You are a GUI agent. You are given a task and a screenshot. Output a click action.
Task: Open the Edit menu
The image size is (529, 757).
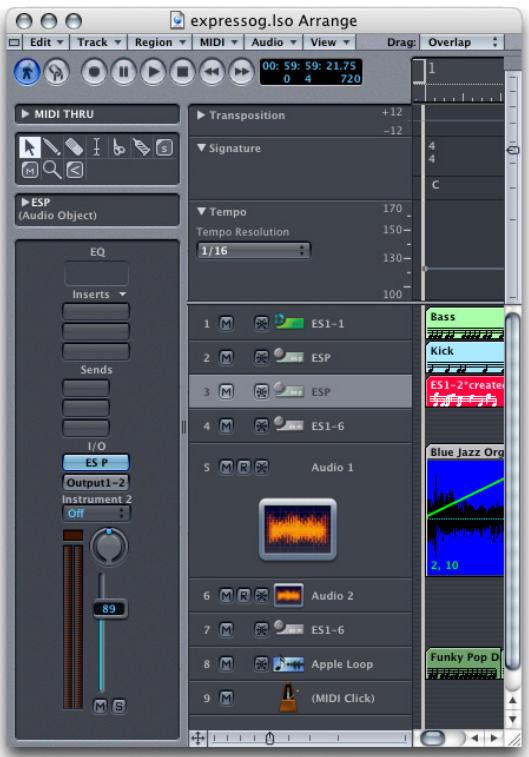point(46,42)
